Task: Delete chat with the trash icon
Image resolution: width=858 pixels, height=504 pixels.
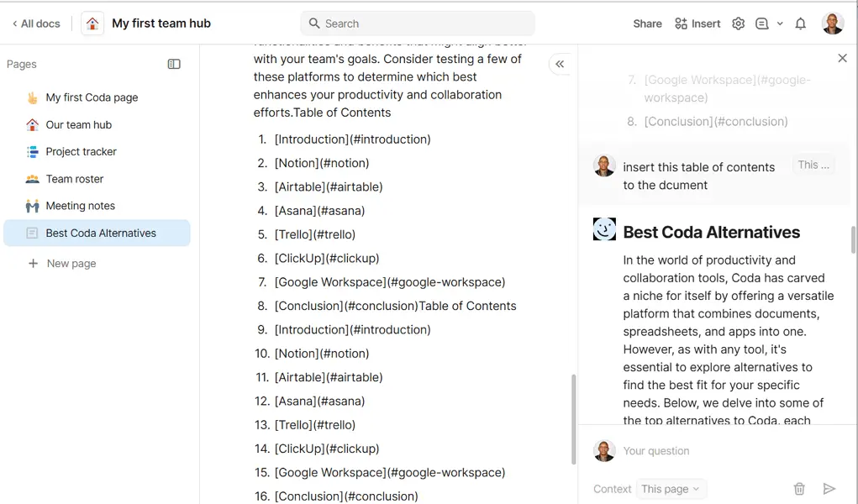Action: coord(799,489)
